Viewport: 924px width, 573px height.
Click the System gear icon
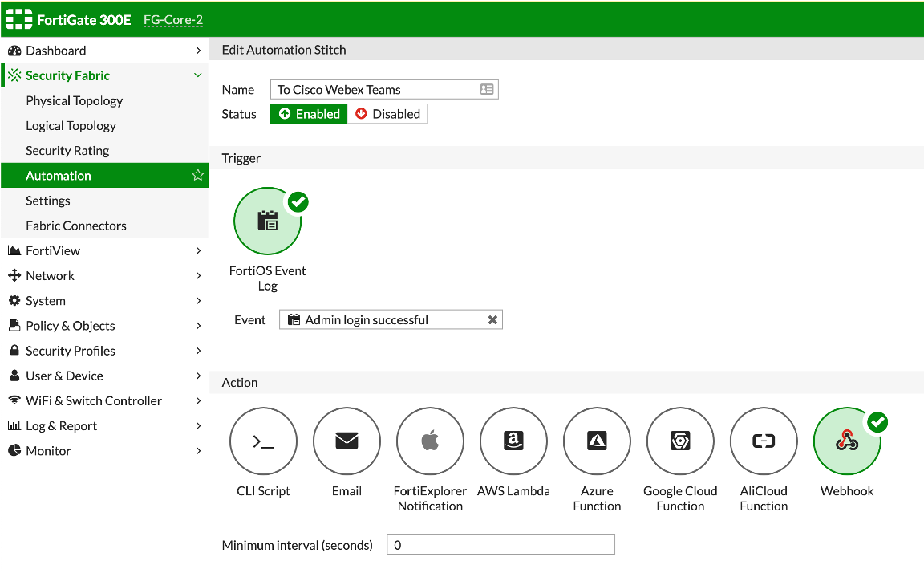(x=14, y=300)
